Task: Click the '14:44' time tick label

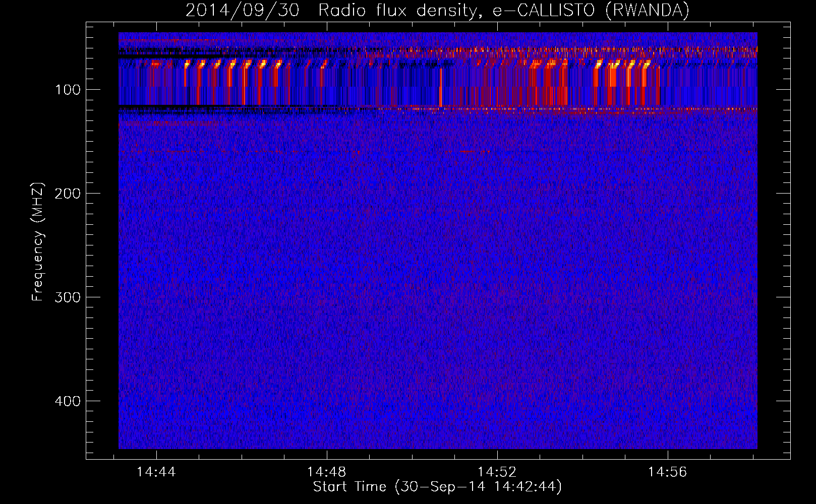Action: pos(156,472)
